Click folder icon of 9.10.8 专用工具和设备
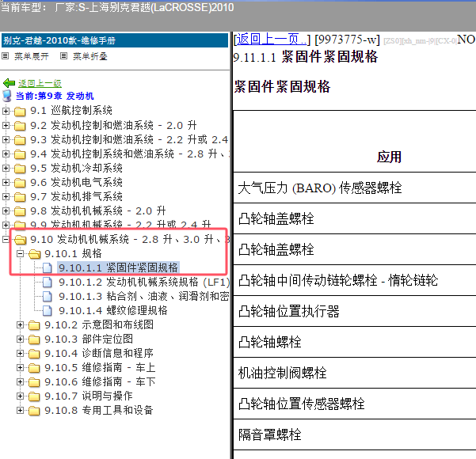Image resolution: width=476 pixels, height=459 pixels. (x=34, y=411)
